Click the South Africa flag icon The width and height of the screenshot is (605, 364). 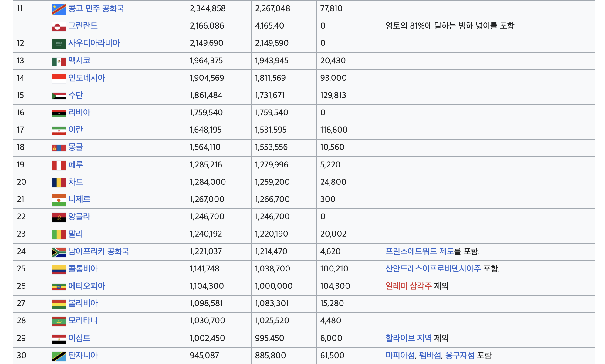[x=59, y=252]
